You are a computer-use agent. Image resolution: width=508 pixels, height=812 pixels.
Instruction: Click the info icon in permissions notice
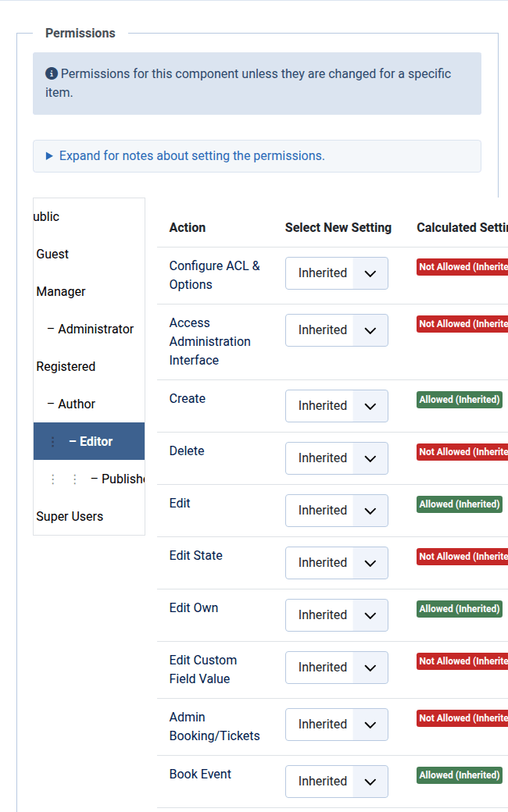tap(52, 74)
